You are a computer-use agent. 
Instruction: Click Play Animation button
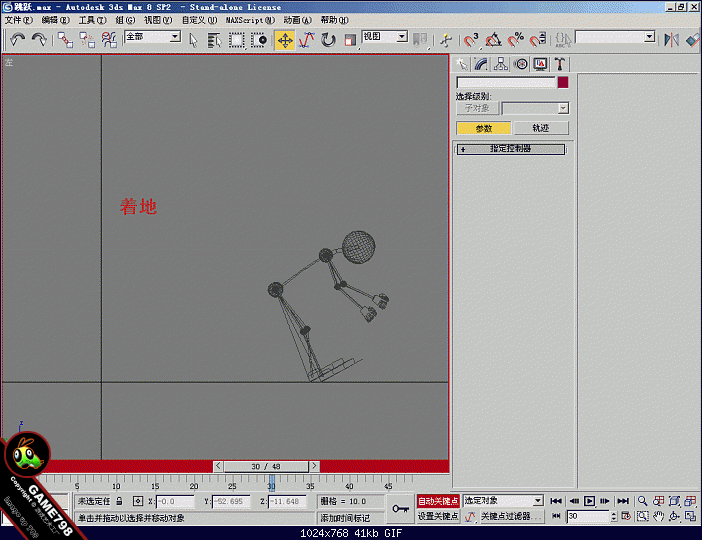pos(590,501)
